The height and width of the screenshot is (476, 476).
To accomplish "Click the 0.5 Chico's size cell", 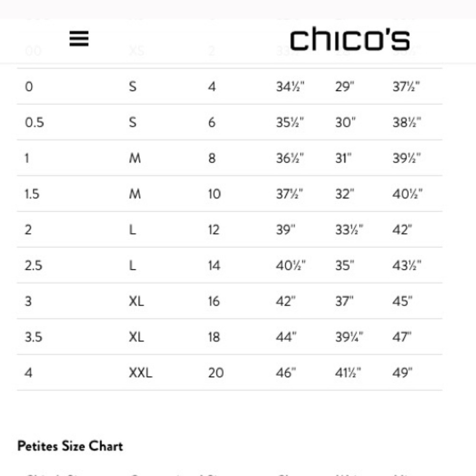I will coord(34,122).
